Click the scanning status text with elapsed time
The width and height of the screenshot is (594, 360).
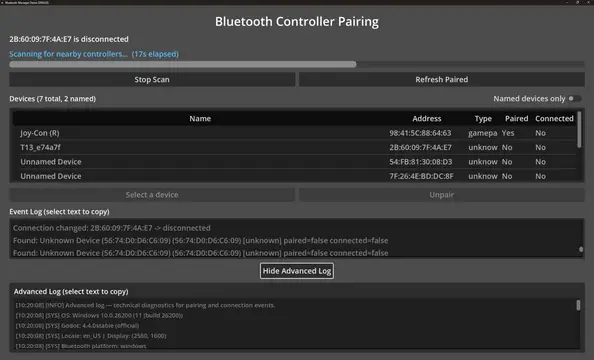pos(94,54)
